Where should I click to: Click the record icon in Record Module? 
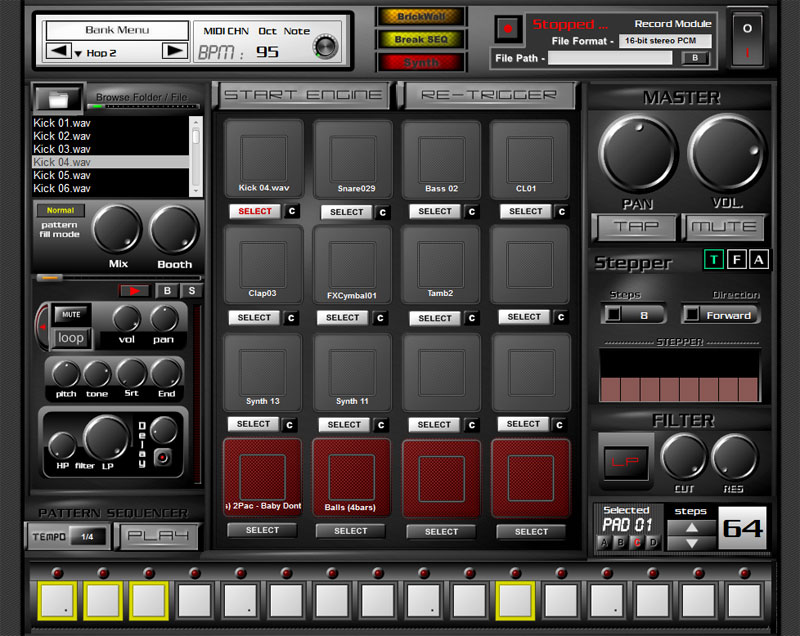(508, 28)
